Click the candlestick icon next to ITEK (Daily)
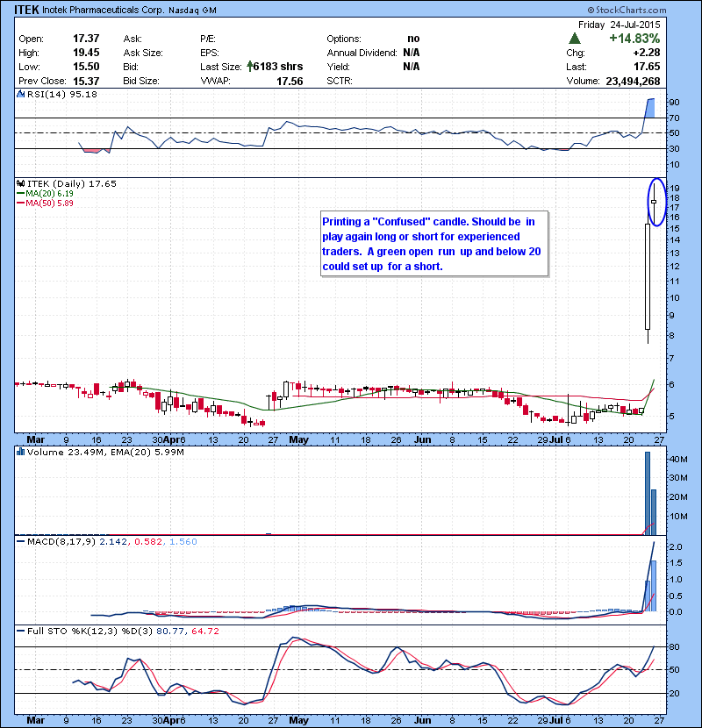 [x=20, y=183]
